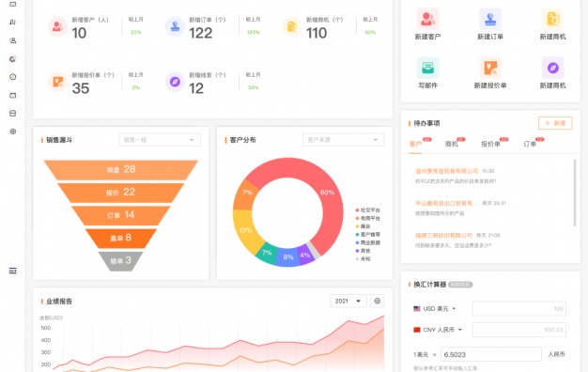Click the 赢单 8 funnel segment
The width and height of the screenshot is (588, 372).
(x=121, y=238)
